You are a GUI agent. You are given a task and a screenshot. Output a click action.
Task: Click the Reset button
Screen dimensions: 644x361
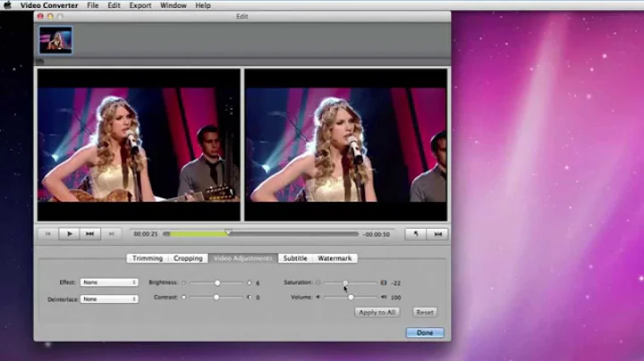click(425, 312)
